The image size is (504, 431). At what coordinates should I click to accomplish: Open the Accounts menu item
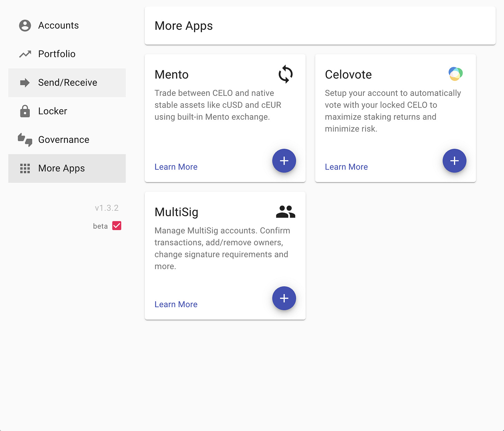click(67, 26)
